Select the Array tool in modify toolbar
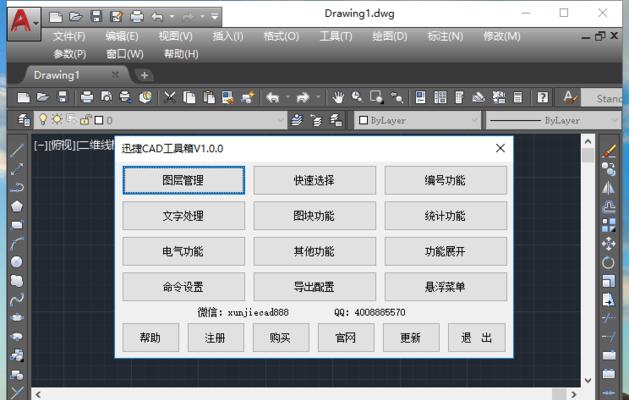 (609, 225)
